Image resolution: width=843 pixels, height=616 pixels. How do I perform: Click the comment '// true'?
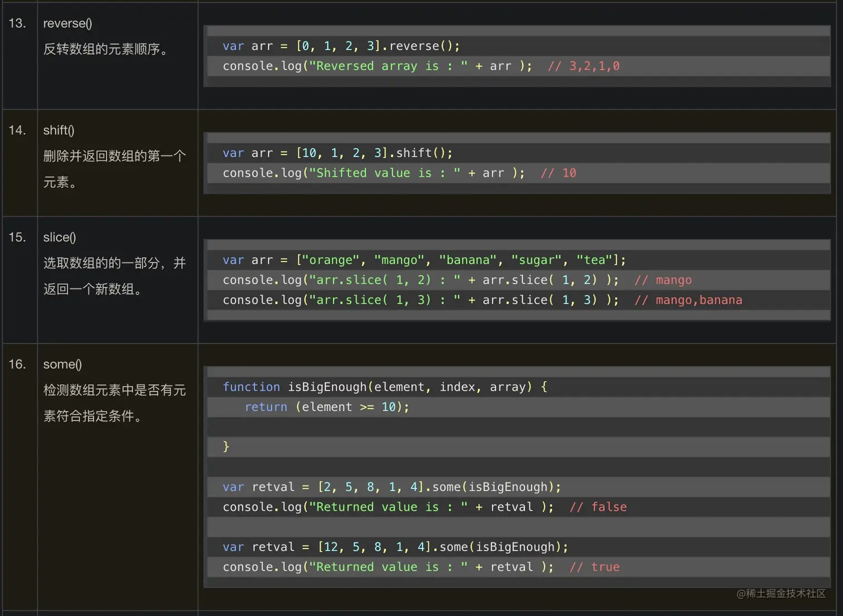[594, 567]
